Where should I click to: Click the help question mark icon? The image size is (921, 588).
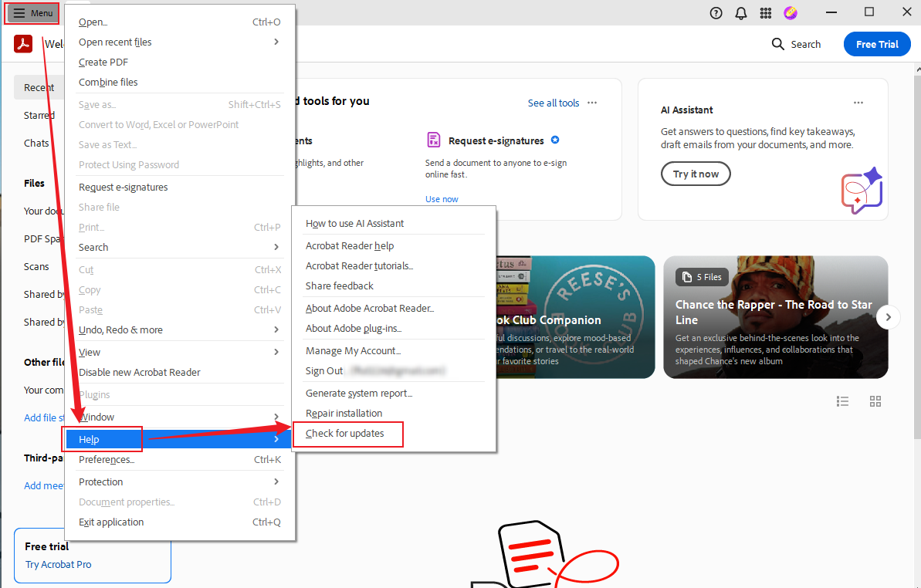click(716, 12)
